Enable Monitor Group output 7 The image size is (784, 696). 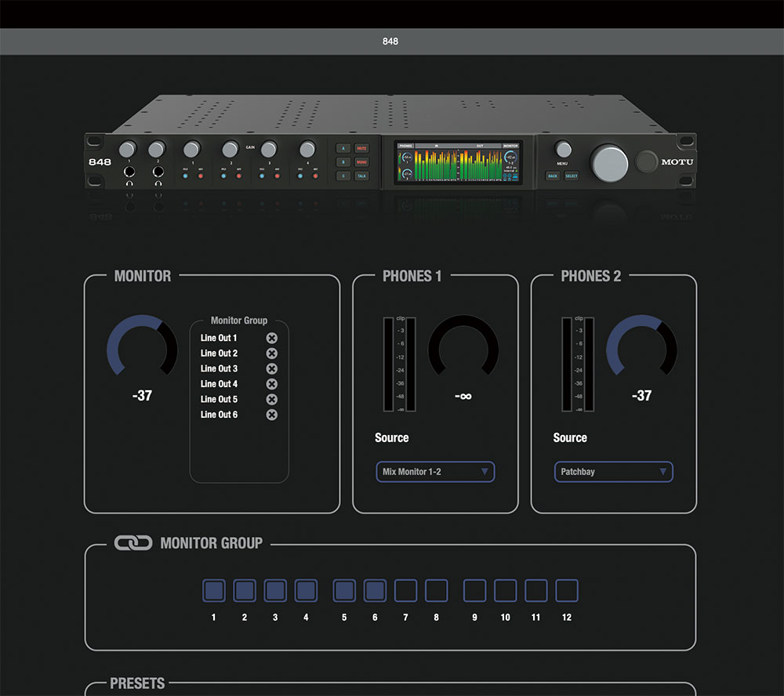405,590
